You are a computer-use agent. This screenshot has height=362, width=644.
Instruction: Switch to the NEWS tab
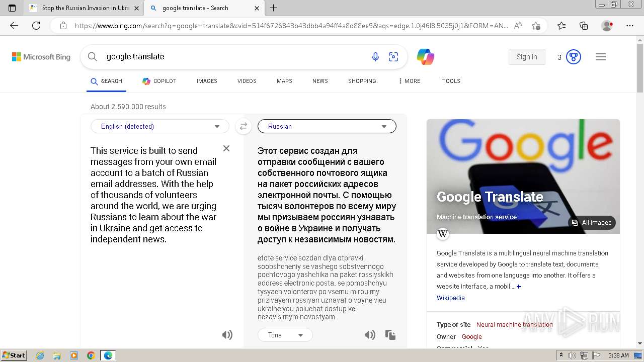[320, 81]
